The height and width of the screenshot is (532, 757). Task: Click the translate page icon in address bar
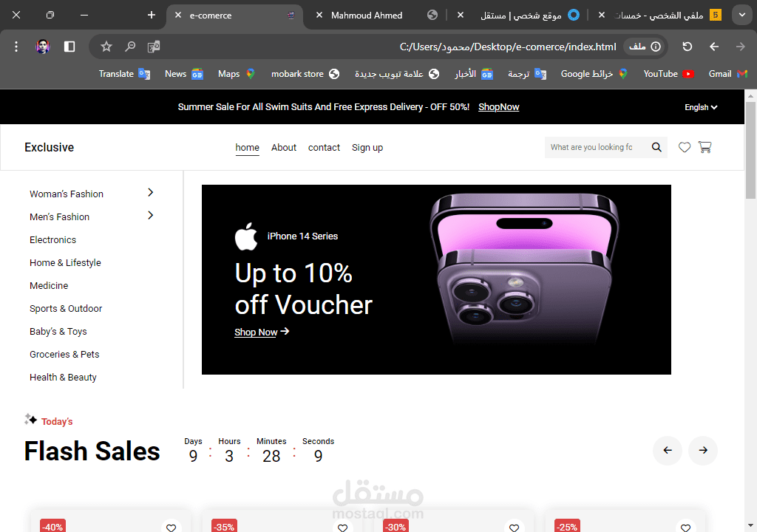pyautogui.click(x=154, y=47)
